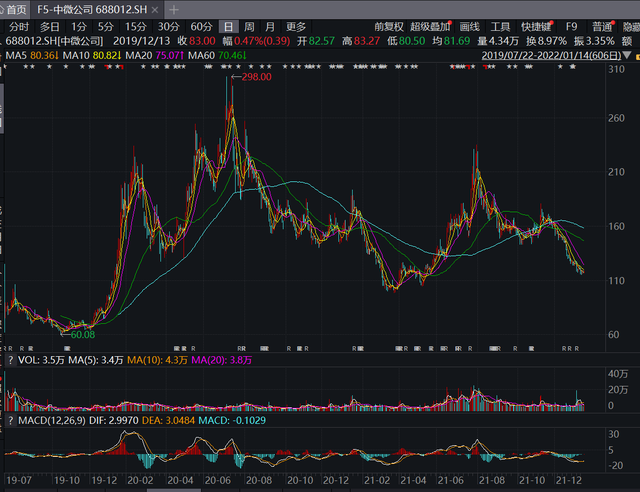Open the 前复权 adjustment dropdown
This screenshot has width=640, height=492.
coord(389,27)
